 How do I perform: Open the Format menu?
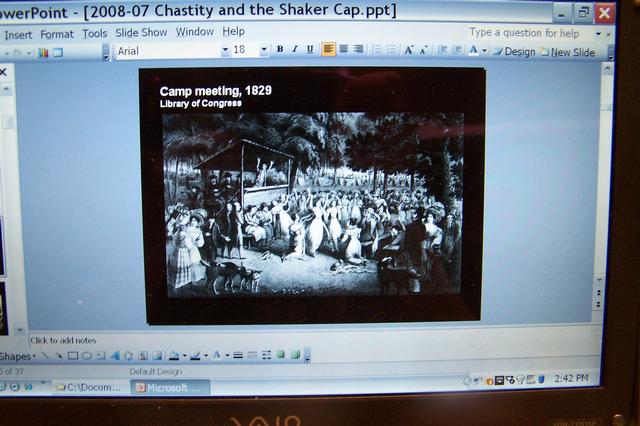coord(57,34)
